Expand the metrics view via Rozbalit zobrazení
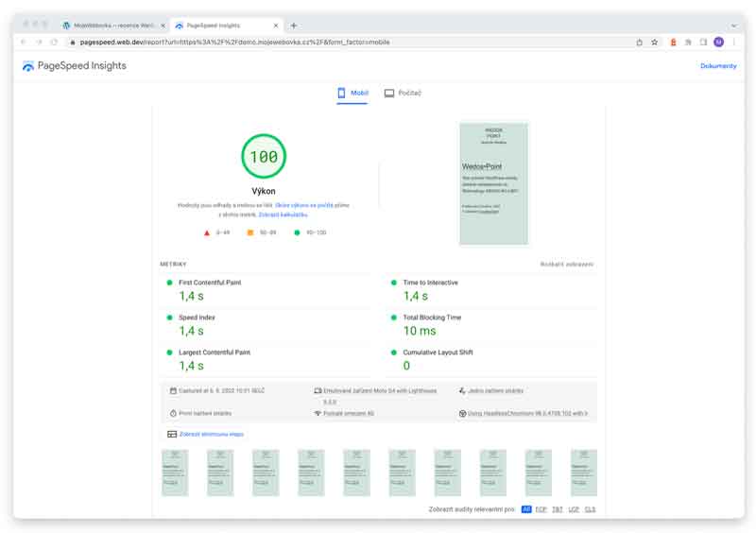The width and height of the screenshot is (756, 533). coord(567,265)
